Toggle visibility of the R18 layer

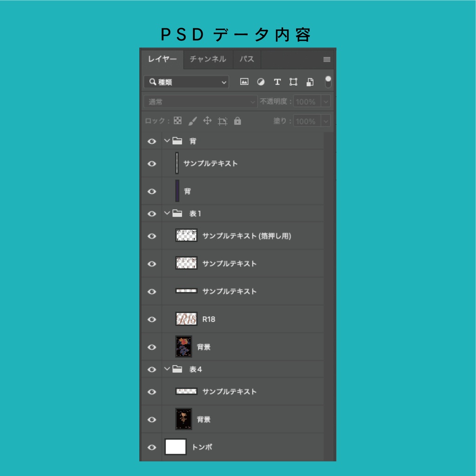pos(152,319)
